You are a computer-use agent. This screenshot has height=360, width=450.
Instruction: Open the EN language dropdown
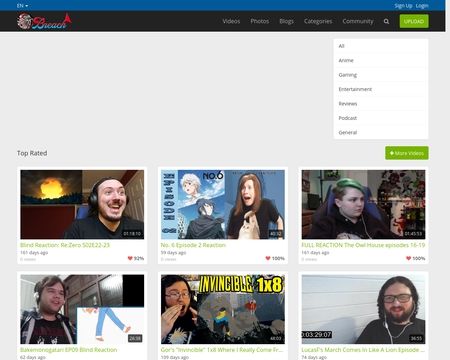coord(22,6)
